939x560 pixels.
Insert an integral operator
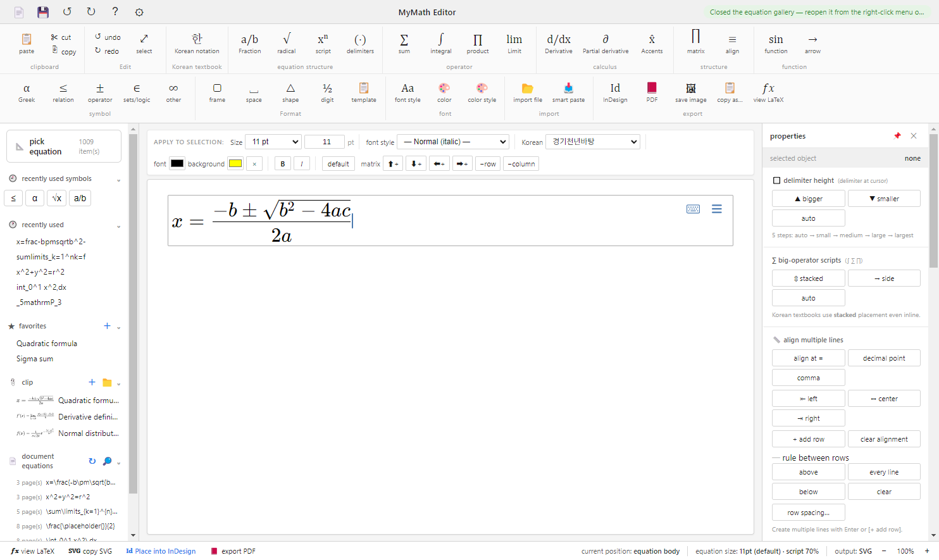point(441,43)
